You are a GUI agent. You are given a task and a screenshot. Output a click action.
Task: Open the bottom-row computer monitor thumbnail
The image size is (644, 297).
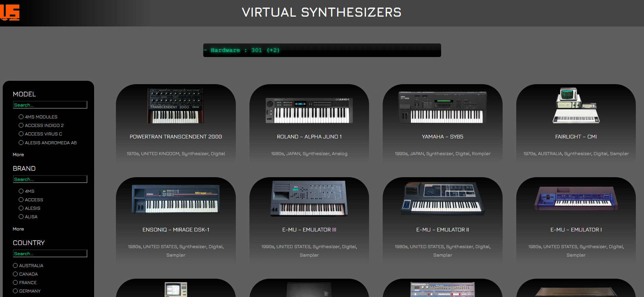[176, 290]
